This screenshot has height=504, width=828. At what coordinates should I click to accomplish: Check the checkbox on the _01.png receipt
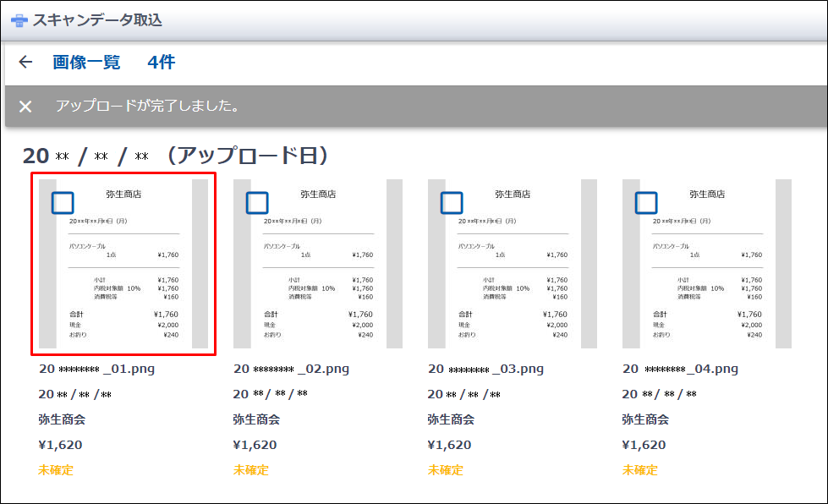coord(63,202)
